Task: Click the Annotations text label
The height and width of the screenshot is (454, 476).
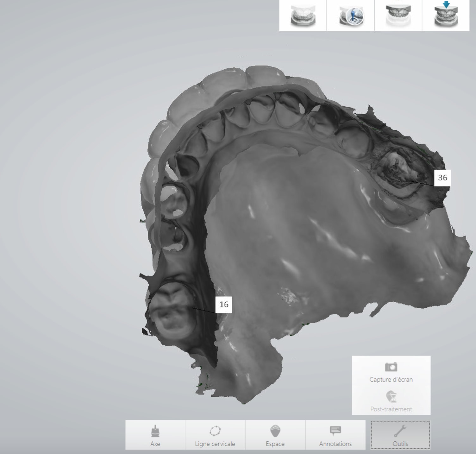Action: [x=335, y=444]
